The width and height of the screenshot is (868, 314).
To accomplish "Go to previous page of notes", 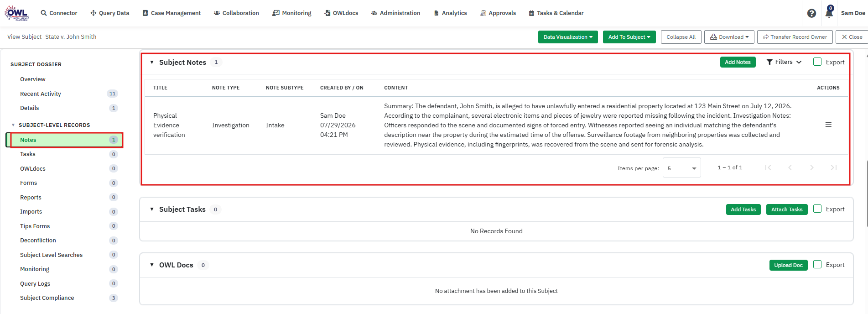I will tap(790, 167).
